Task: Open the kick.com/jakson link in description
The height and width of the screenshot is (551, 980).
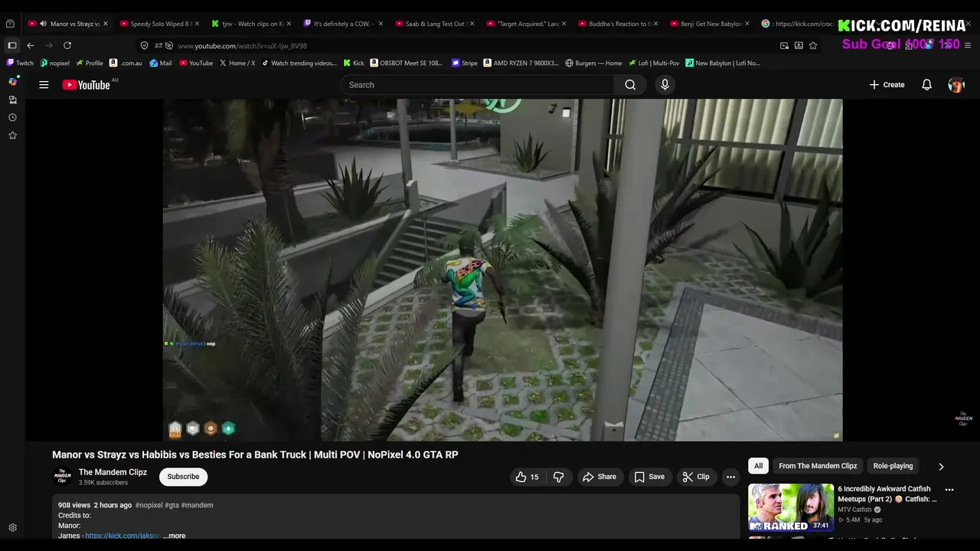Action: click(122, 536)
